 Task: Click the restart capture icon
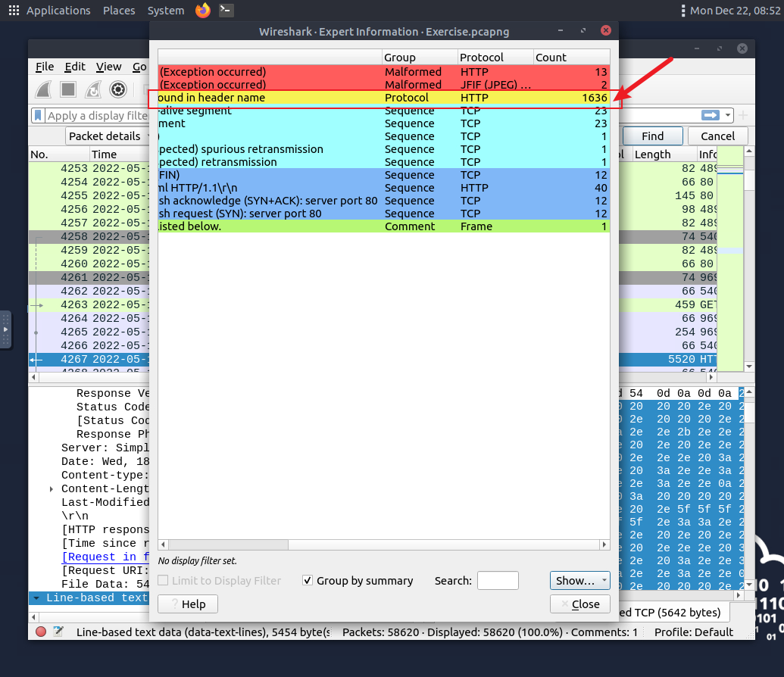click(93, 89)
